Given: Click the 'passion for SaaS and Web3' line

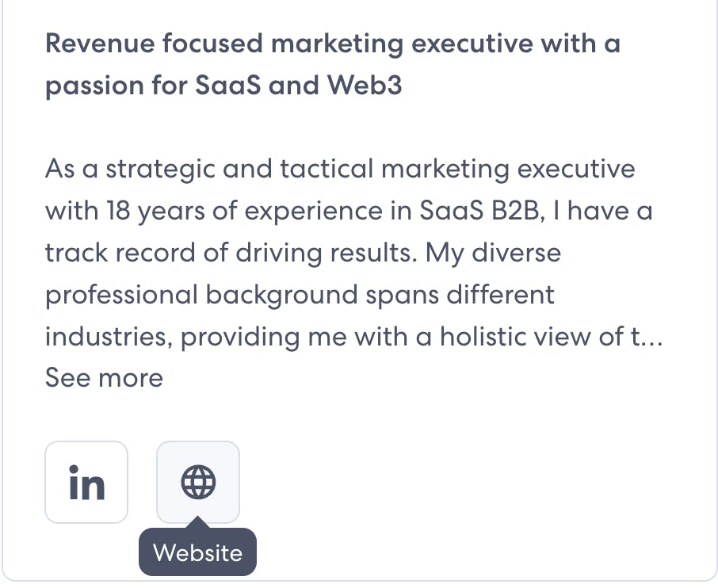Looking at the screenshot, I should 223,86.
